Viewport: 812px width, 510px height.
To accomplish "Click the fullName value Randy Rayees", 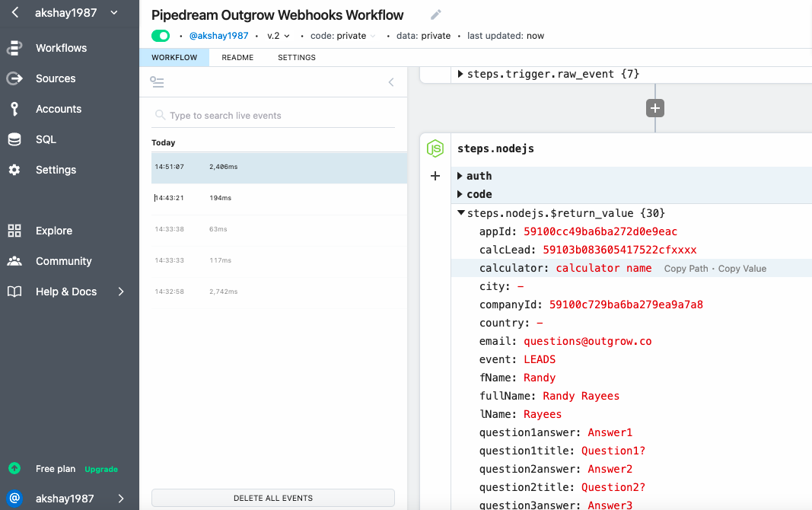I will click(x=581, y=396).
